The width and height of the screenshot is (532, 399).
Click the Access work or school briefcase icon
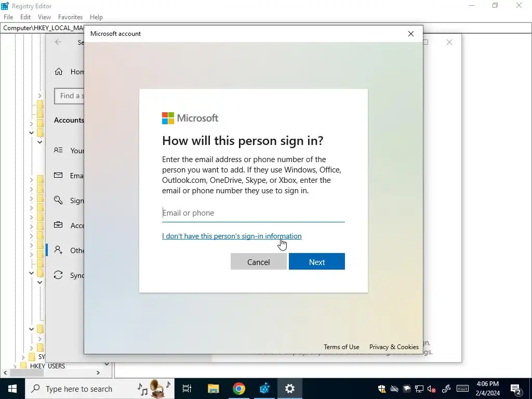point(58,225)
